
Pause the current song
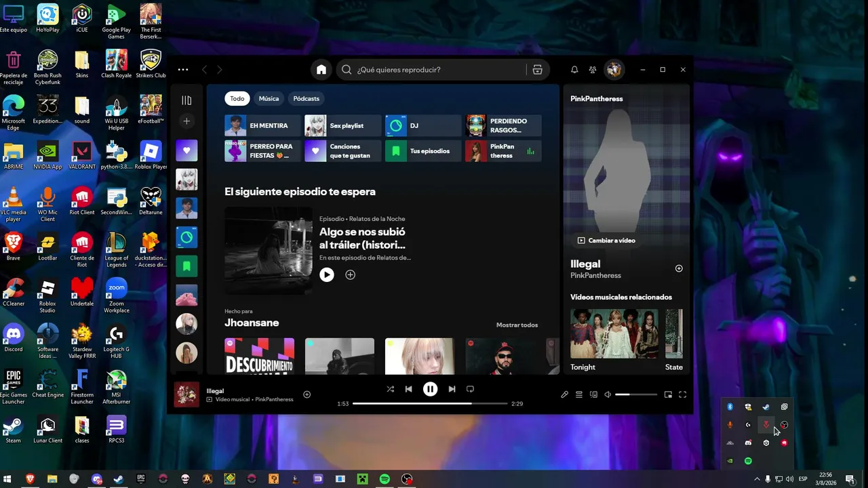coord(430,389)
